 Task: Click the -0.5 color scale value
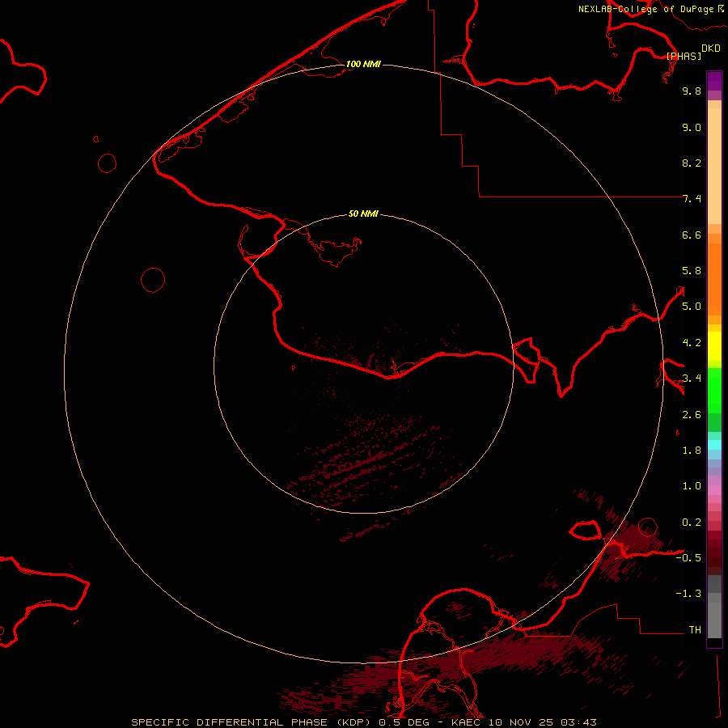coord(688,558)
